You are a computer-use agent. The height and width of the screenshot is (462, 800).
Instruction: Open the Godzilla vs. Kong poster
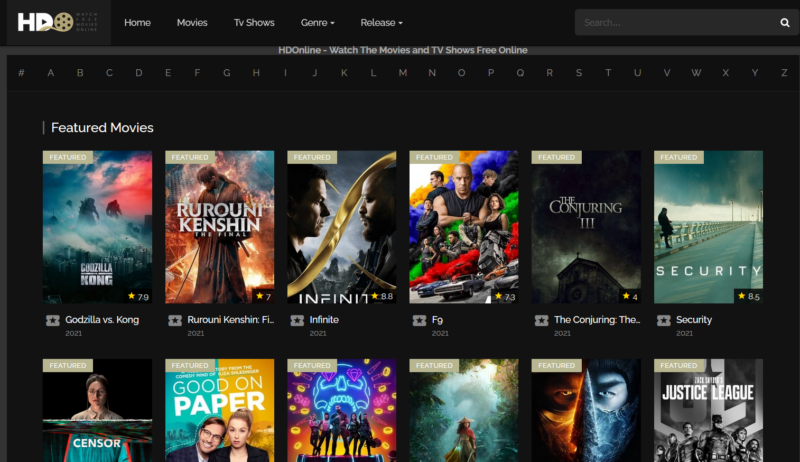[x=97, y=227]
